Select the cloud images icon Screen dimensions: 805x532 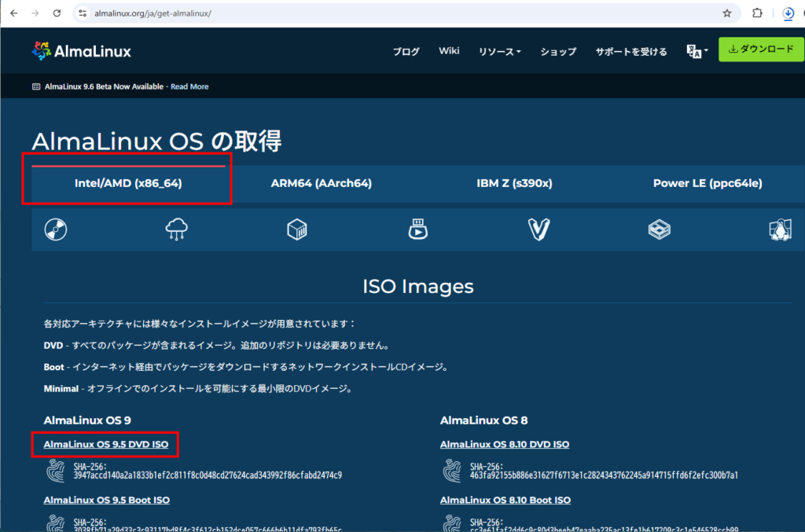click(x=176, y=229)
